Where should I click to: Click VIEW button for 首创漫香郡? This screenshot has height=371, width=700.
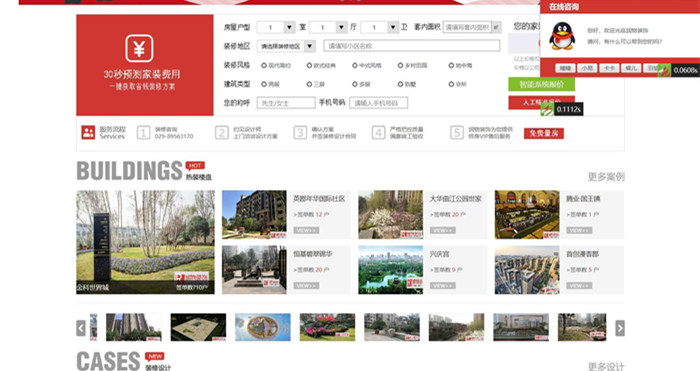tap(579, 285)
